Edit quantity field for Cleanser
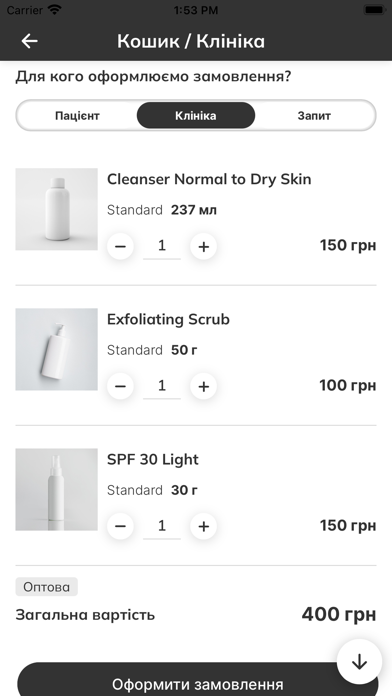Screen dimensions: 392x696 click(162, 246)
